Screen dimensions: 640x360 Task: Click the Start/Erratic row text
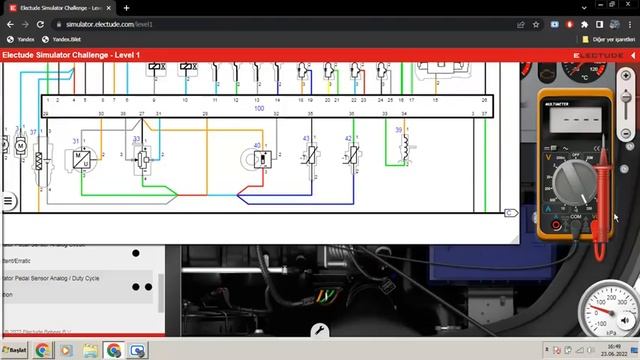(x=16, y=261)
